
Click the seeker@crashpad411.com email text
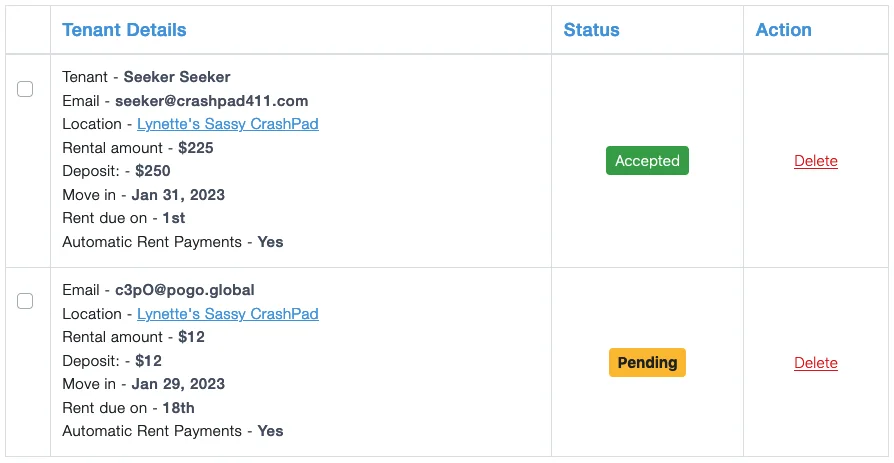pos(212,101)
